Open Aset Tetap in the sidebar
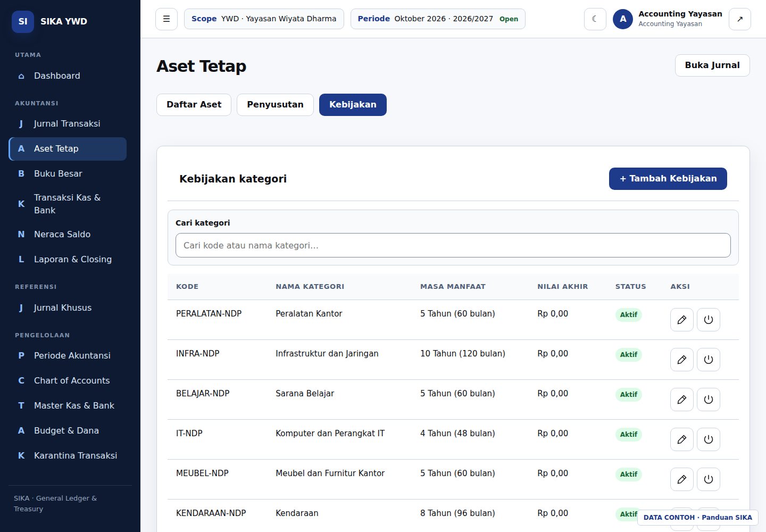The height and width of the screenshot is (532, 766). click(68, 148)
